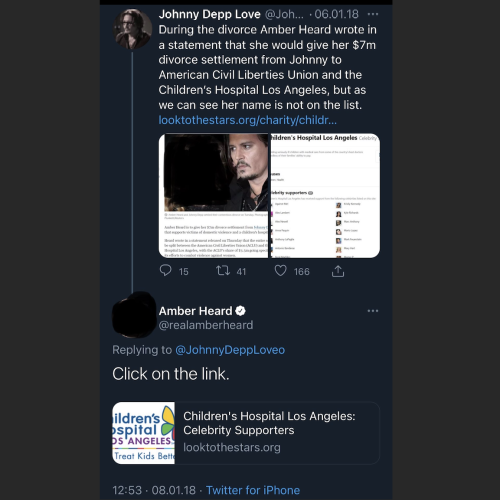The height and width of the screenshot is (500, 500).
Task: Open the share icon under the tweet
Action: (338, 271)
